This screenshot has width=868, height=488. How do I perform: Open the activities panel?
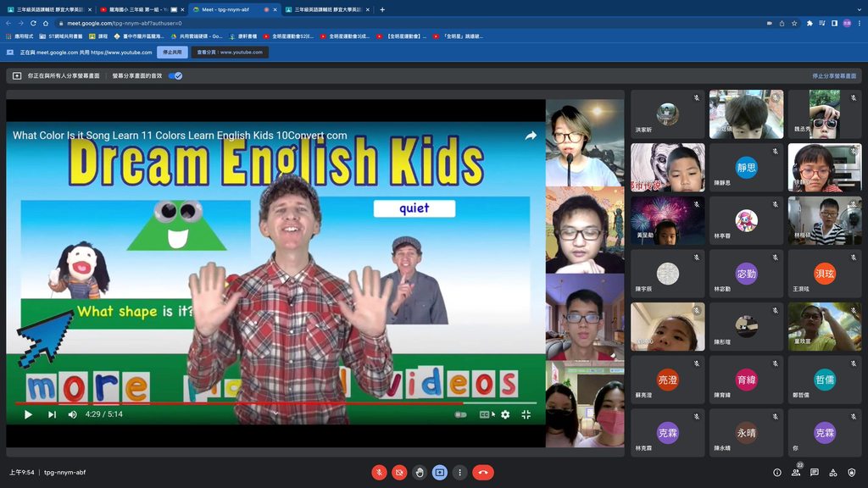point(833,473)
